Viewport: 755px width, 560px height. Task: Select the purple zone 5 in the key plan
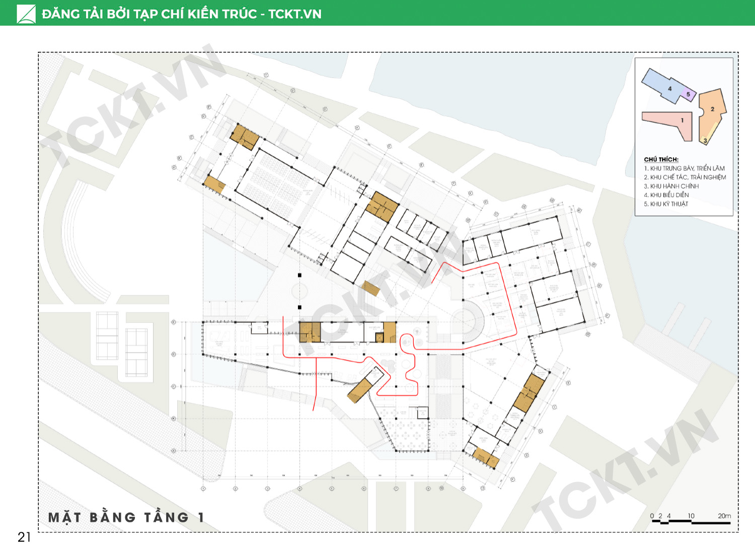click(x=689, y=94)
